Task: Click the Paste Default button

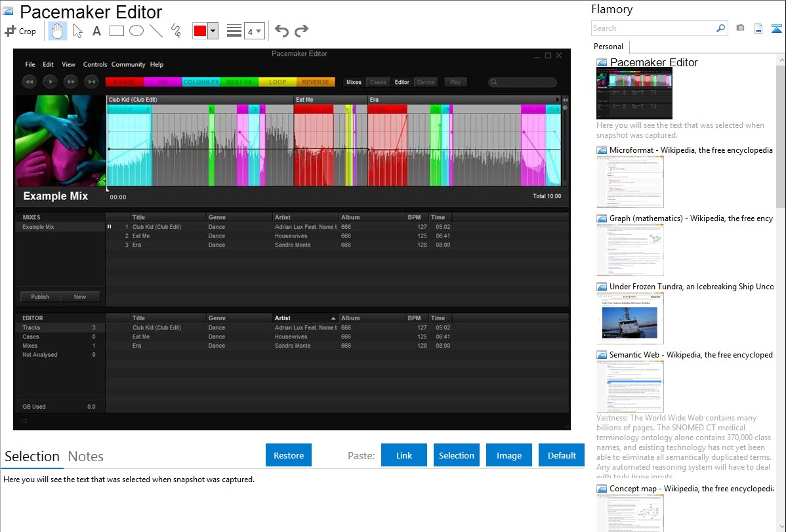Action: coord(562,455)
